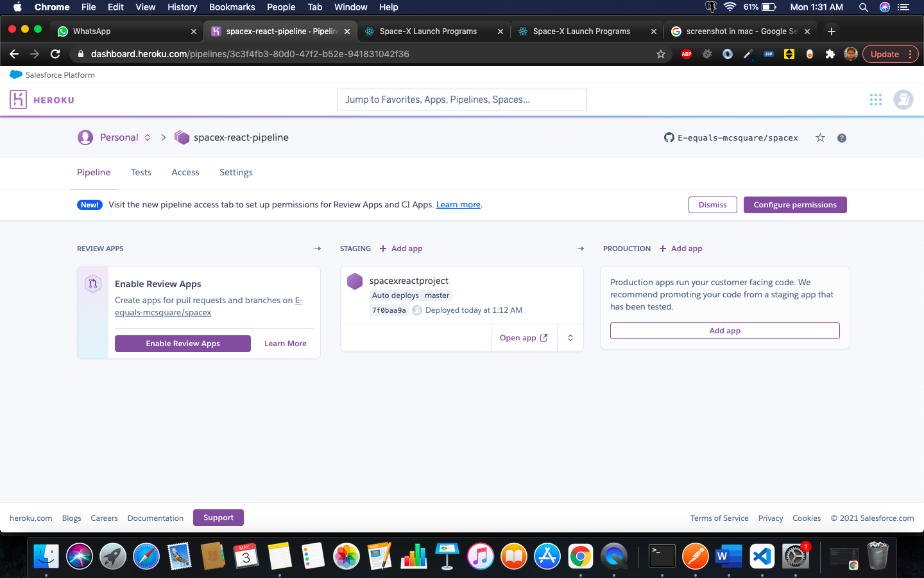Viewport: 924px width, 578px height.
Task: Expand the spacexreactproject app options chevron
Action: pos(570,338)
